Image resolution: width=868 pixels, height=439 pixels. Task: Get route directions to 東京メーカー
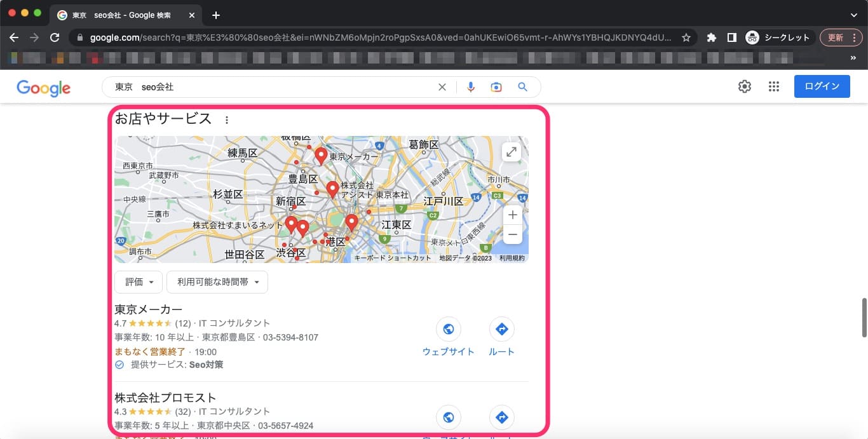[x=502, y=329]
